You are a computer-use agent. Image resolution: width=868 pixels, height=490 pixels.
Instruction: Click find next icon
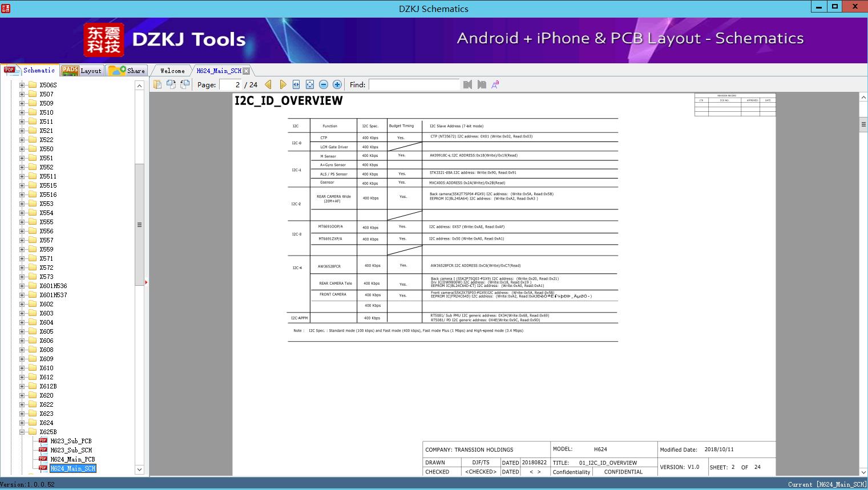coord(482,84)
